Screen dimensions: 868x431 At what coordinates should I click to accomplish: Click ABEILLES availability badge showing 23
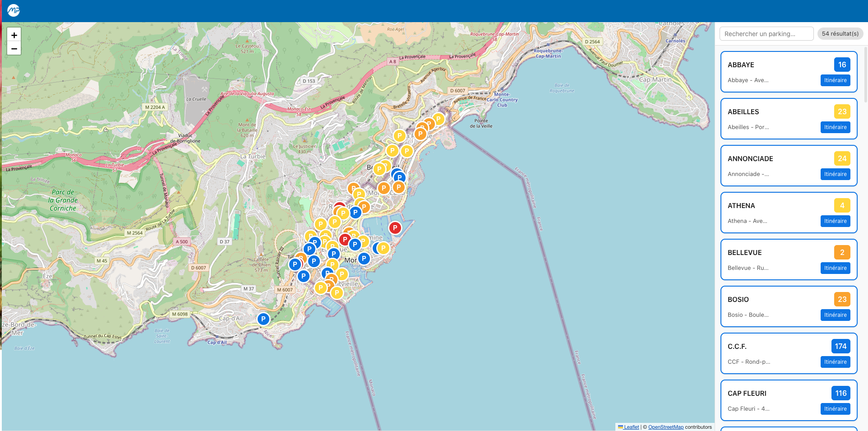pos(842,111)
